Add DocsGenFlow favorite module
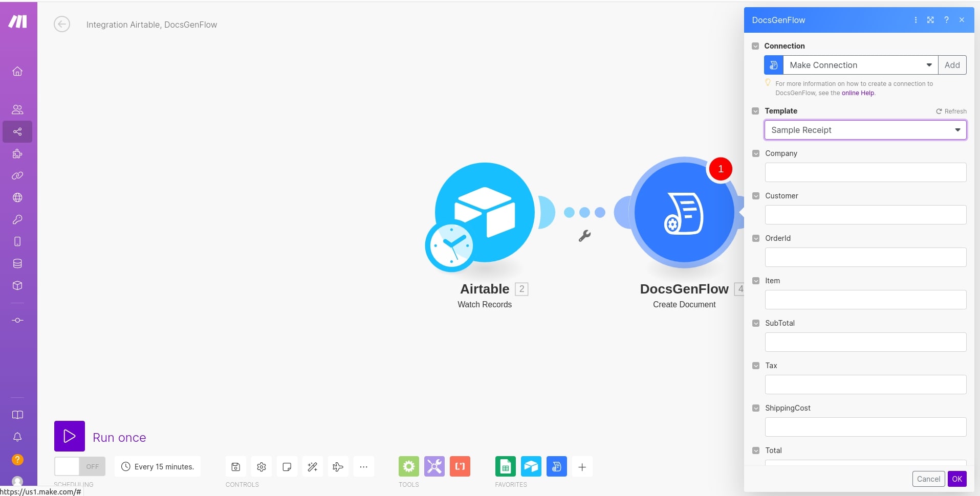 (x=557, y=466)
